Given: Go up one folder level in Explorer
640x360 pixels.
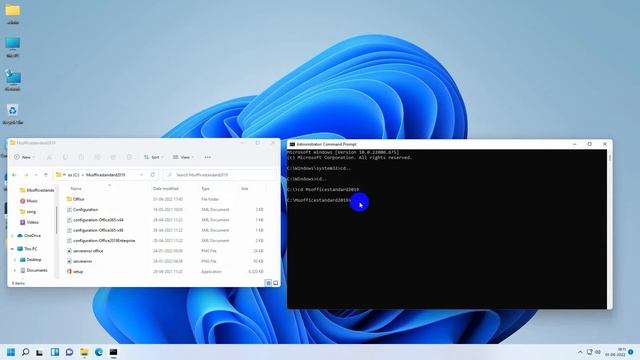Looking at the screenshot, I should [46, 175].
